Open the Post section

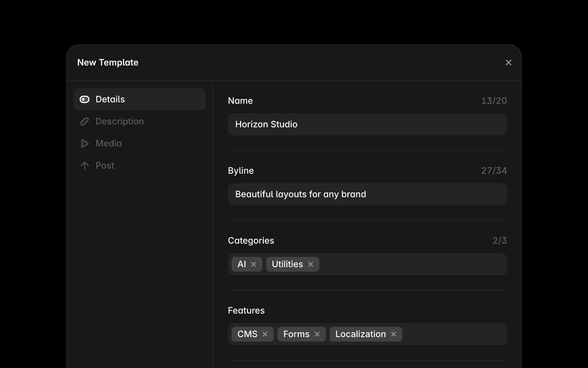click(x=140, y=166)
